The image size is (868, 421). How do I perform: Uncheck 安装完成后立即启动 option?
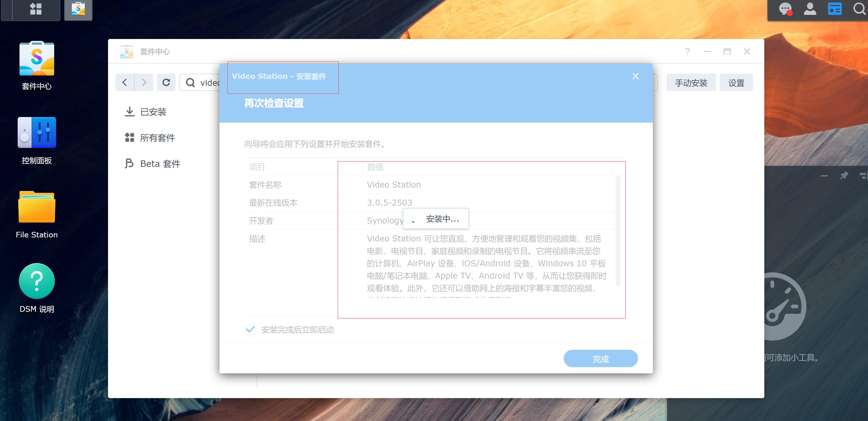click(x=250, y=329)
